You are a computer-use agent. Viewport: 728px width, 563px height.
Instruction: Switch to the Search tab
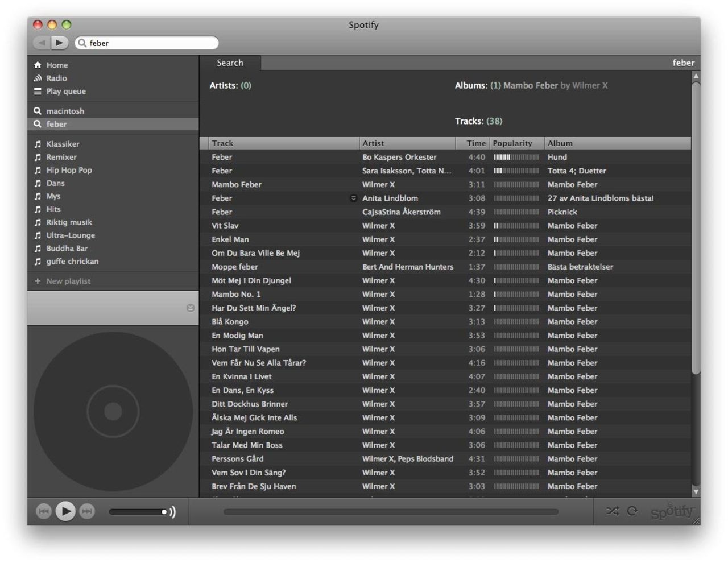230,63
